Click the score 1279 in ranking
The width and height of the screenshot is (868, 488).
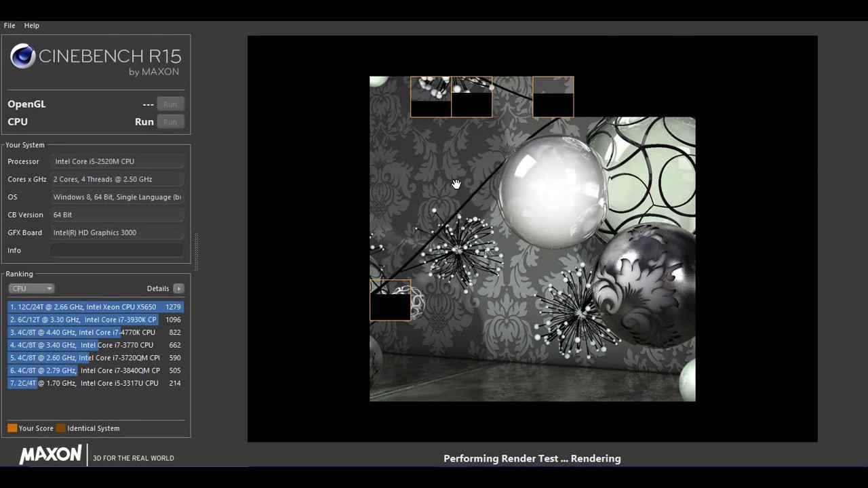pyautogui.click(x=173, y=307)
